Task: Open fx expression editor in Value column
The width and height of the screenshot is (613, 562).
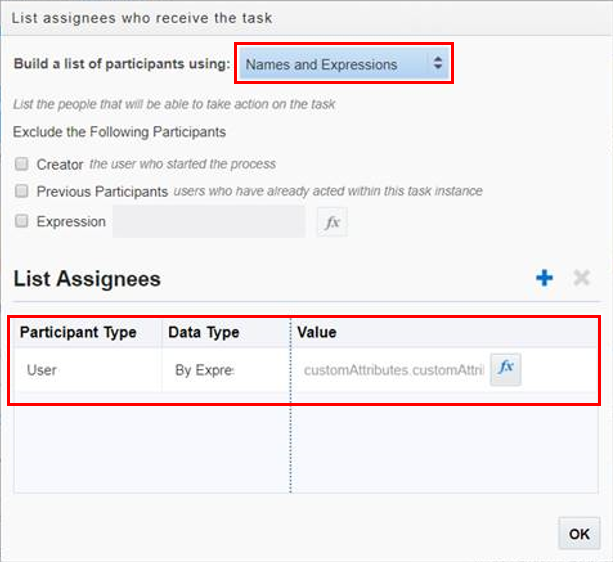Action: coord(506,369)
